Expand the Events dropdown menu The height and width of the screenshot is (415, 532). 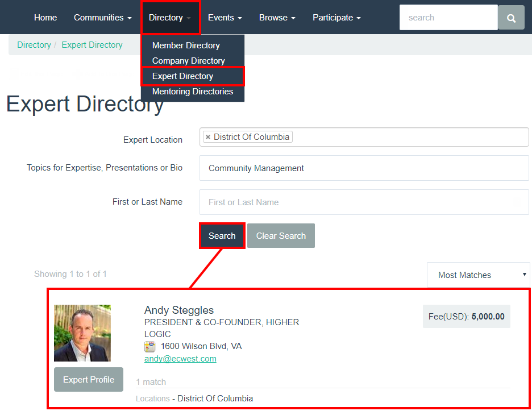(225, 18)
